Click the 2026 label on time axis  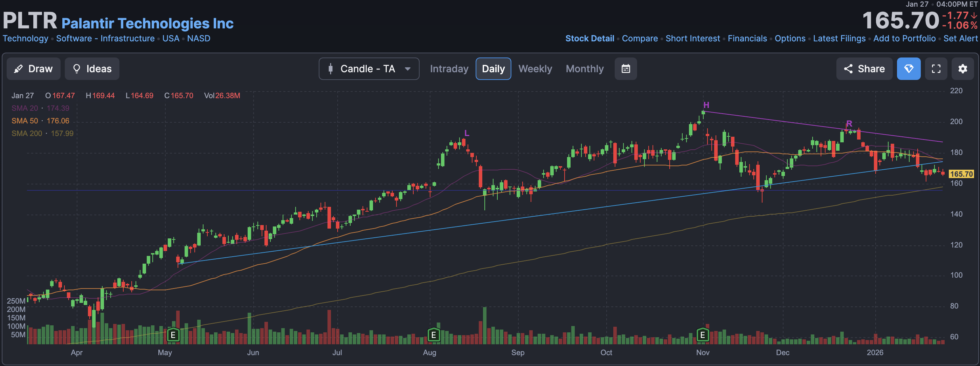click(x=875, y=352)
